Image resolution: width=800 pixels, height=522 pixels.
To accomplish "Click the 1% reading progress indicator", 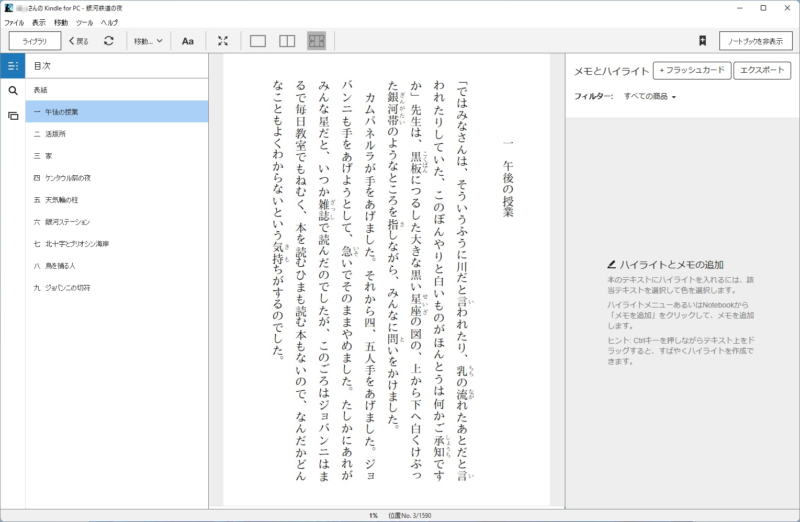I will click(373, 515).
